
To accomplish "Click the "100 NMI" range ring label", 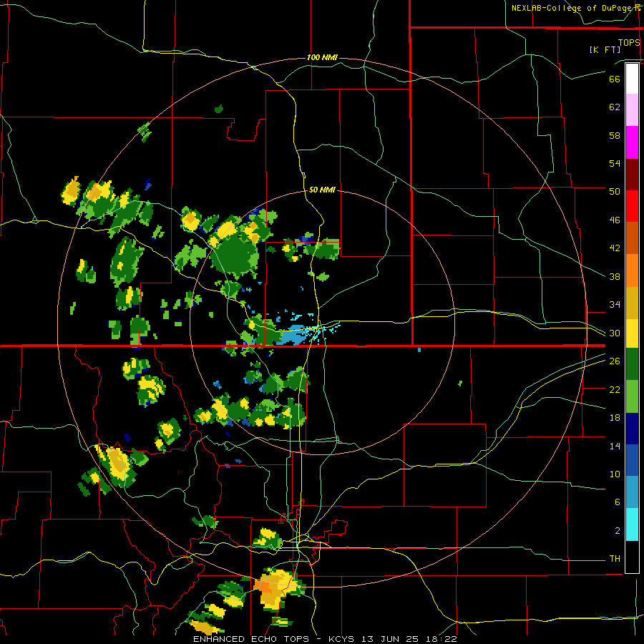I will point(322,57).
